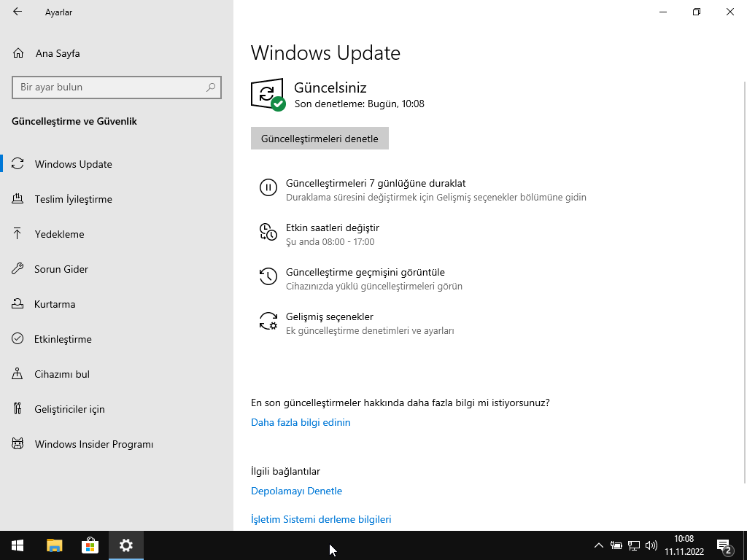
Task: Click Daha fazla bilgi edinin link
Action: (301, 422)
